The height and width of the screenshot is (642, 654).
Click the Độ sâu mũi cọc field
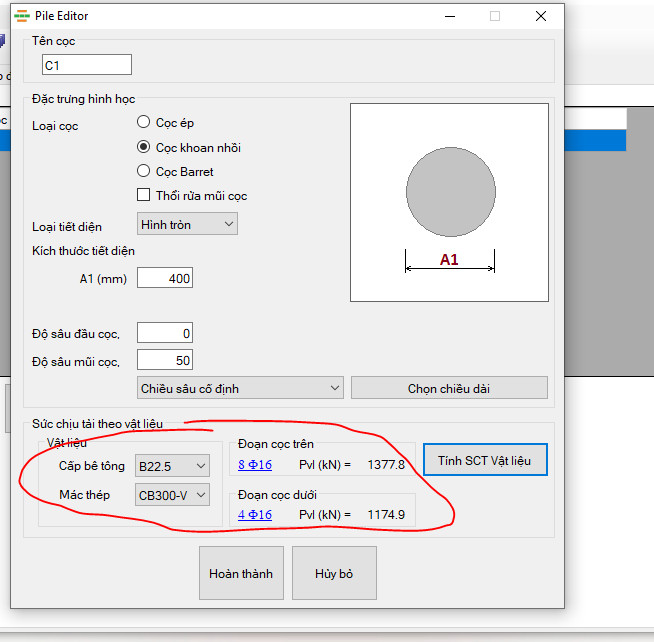165,360
